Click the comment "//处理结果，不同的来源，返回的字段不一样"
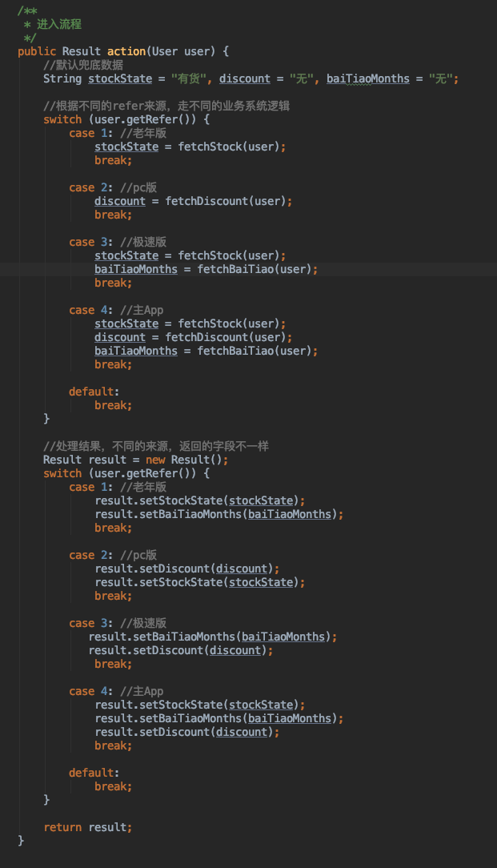 tap(156, 446)
